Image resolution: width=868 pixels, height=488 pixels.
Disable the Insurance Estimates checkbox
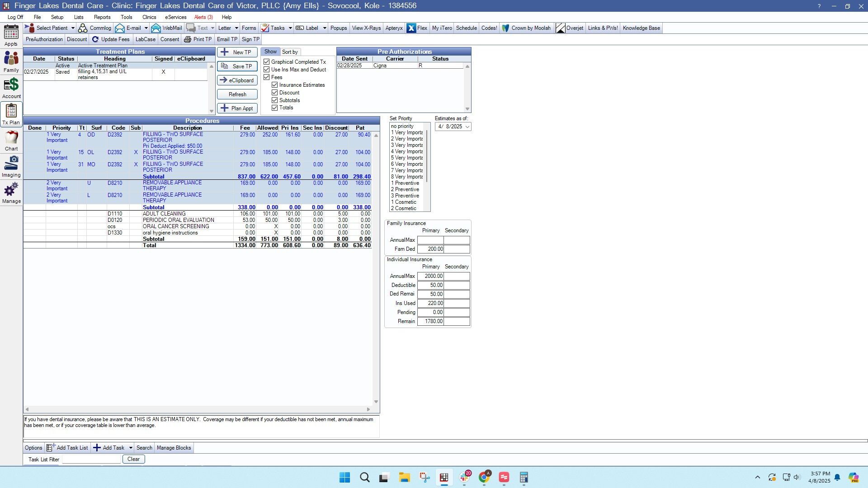[274, 85]
